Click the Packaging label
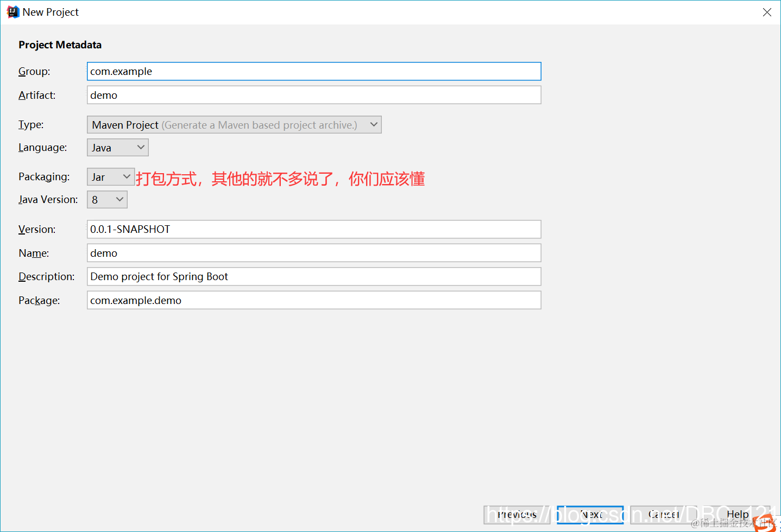The width and height of the screenshot is (781, 532). (x=44, y=177)
